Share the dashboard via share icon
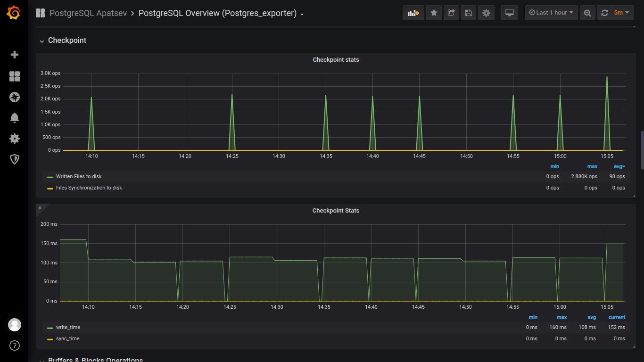This screenshot has width=644, height=362. 451,13
